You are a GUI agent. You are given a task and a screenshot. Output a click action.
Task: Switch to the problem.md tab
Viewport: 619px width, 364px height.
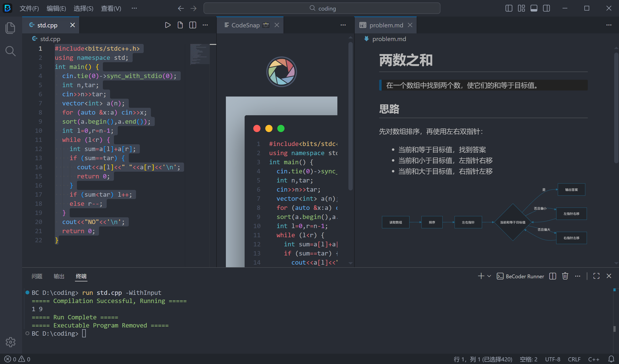[x=386, y=25]
